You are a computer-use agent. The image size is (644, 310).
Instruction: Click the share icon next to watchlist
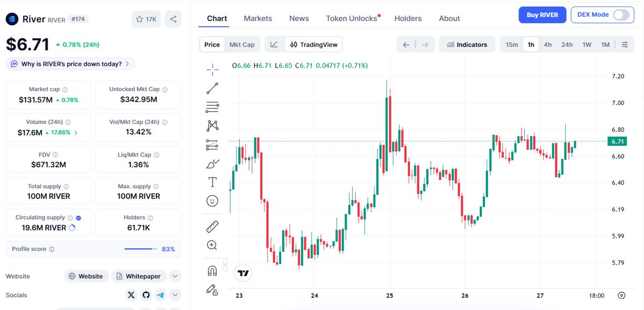coord(173,19)
